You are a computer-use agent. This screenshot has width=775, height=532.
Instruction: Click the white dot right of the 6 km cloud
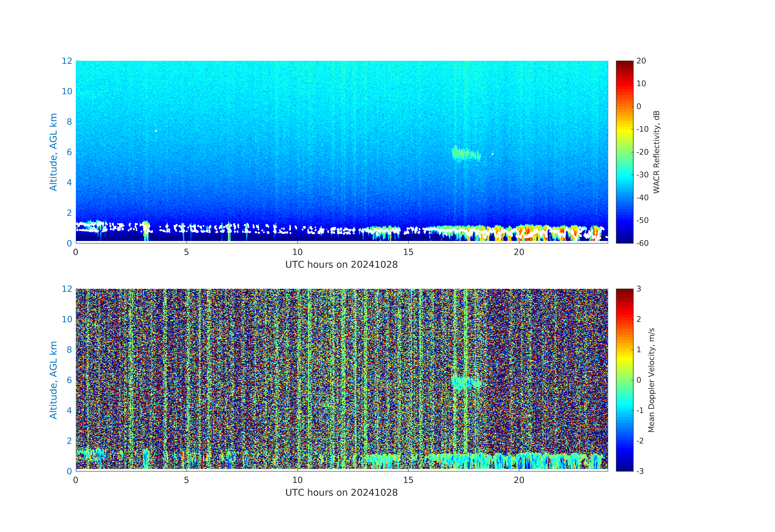493,154
